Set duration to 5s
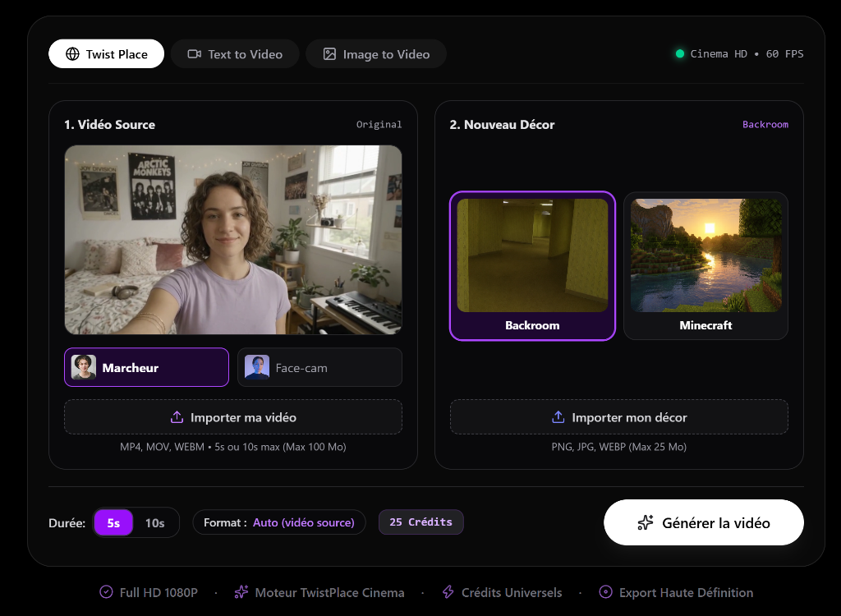 [113, 522]
